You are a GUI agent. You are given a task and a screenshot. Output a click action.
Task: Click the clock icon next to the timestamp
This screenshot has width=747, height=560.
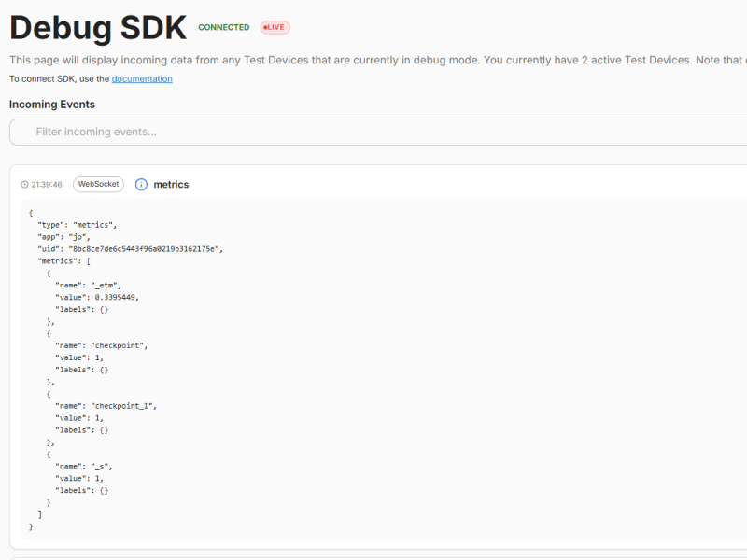pyautogui.click(x=25, y=184)
